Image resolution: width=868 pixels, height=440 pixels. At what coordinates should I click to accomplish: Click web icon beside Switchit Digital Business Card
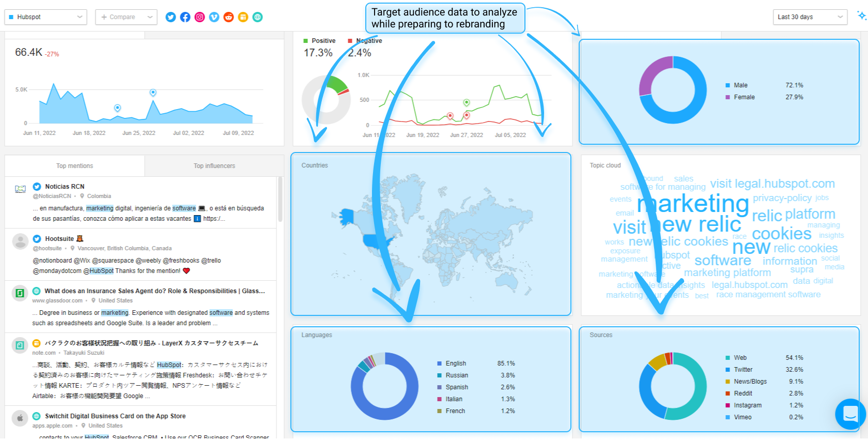(36, 416)
